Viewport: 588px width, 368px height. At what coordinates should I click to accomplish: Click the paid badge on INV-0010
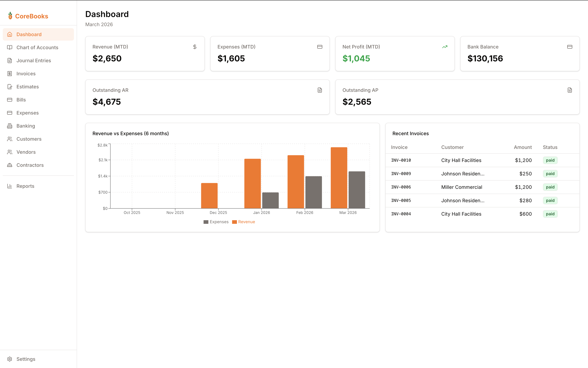point(550,160)
